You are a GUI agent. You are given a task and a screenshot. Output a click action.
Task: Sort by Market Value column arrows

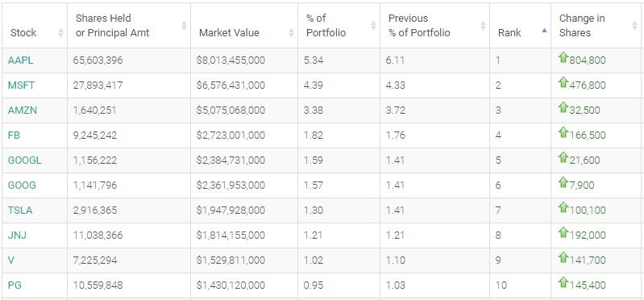tap(291, 33)
